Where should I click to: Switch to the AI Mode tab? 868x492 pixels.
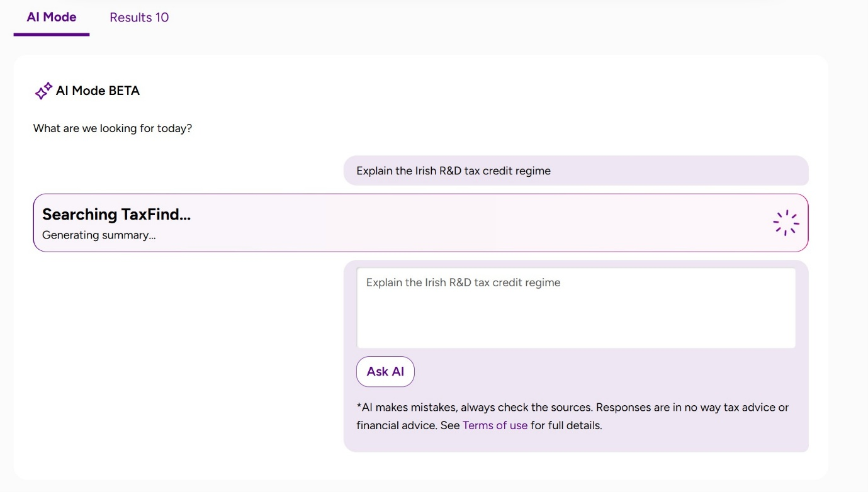pos(52,18)
